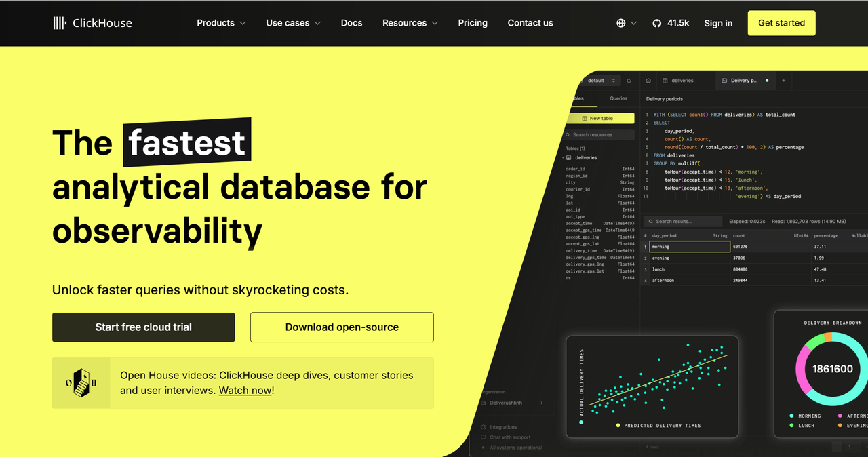Click the day_period column header
Image resolution: width=868 pixels, height=457 pixels.
click(x=690, y=235)
